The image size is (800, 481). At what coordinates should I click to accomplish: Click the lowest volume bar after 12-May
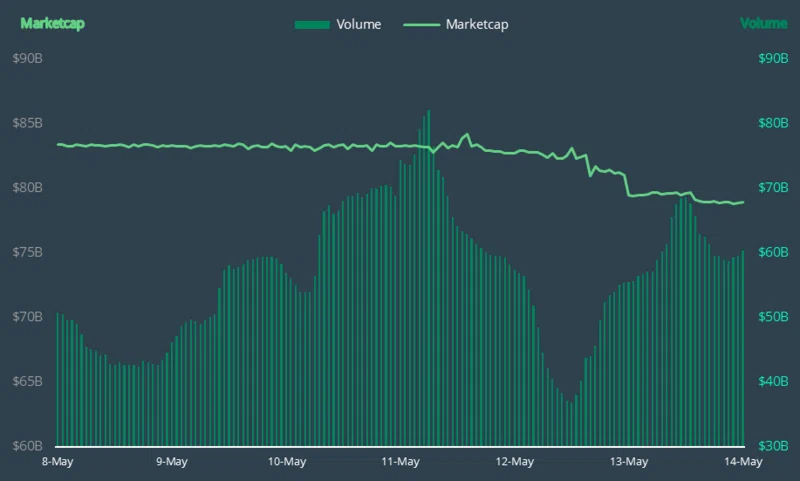pos(571,425)
